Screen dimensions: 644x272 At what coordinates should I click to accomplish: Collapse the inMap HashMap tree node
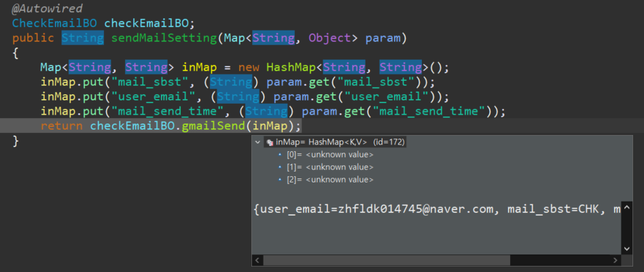(x=257, y=142)
